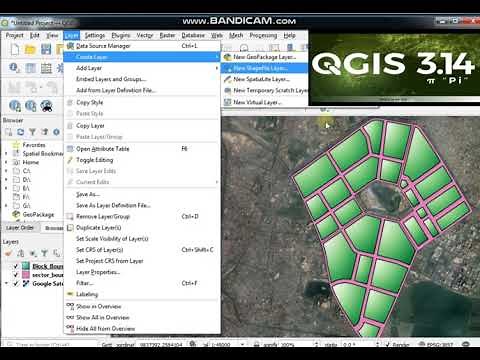The image size is (480, 360).
Task: Click the coordinate input field in status bar
Action: (x=161, y=344)
